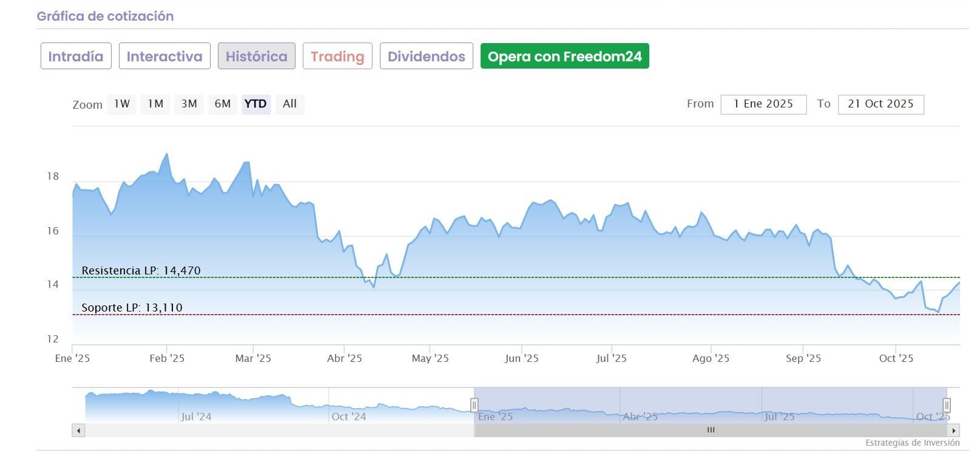
Task: Click the scrollbar left arrow
Action: click(x=78, y=430)
